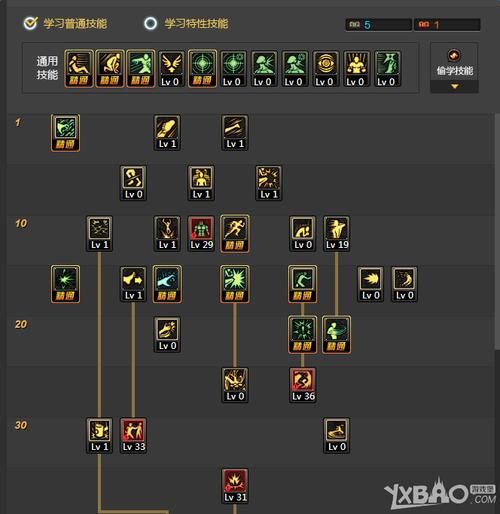Select the Lv 29 red skill icon
Image resolution: width=500 pixels, height=514 pixels.
[201, 234]
